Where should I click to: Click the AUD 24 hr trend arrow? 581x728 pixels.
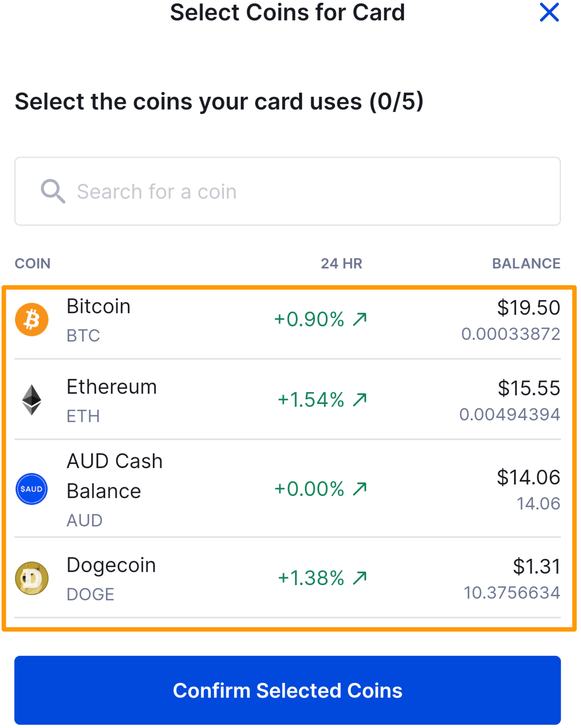[x=360, y=489]
